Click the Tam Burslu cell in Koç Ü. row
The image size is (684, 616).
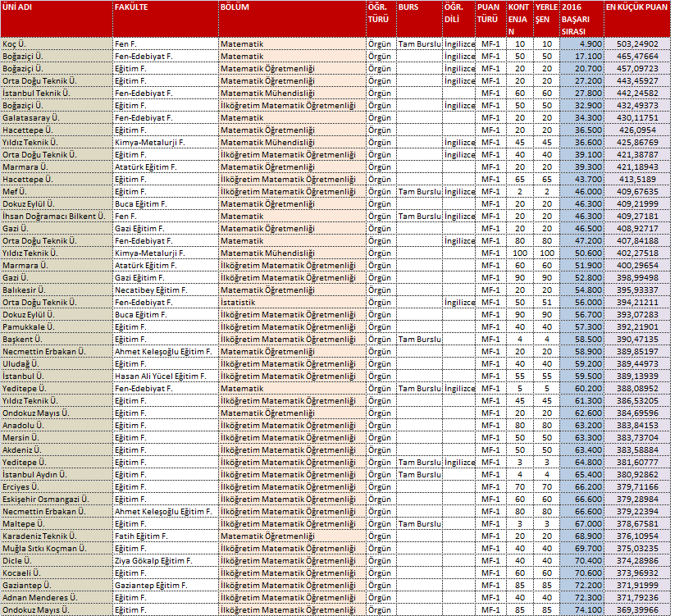(419, 43)
